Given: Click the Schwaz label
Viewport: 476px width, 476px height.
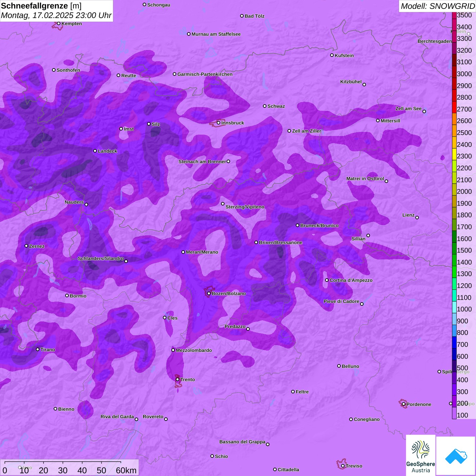Looking at the screenshot, I should click(x=276, y=106).
